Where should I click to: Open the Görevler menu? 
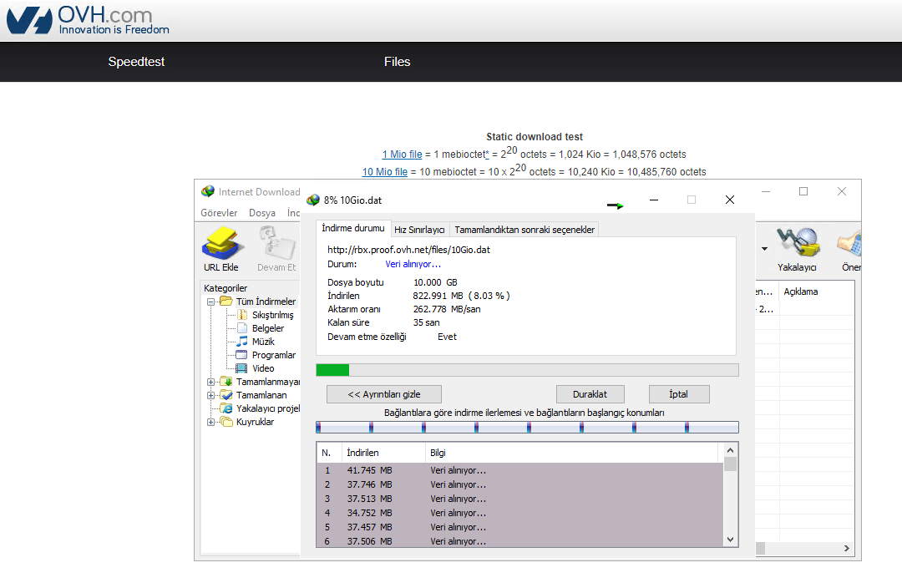219,213
